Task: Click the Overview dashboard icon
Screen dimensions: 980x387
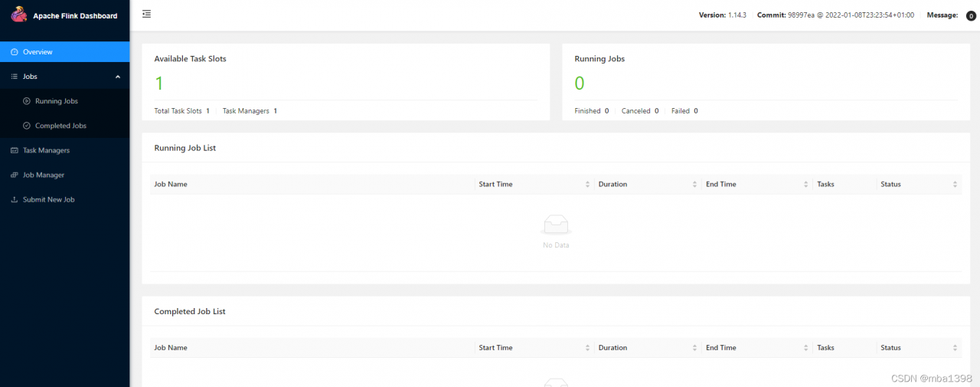Action: 15,52
